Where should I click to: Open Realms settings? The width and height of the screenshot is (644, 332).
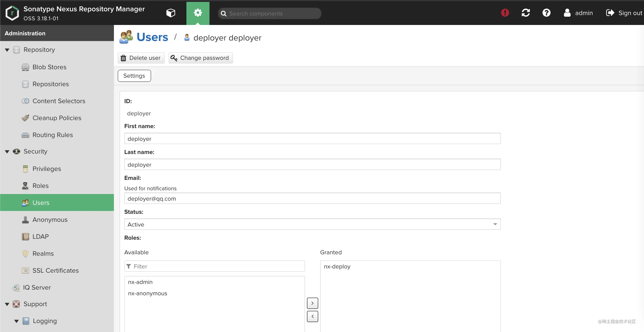[x=43, y=254]
